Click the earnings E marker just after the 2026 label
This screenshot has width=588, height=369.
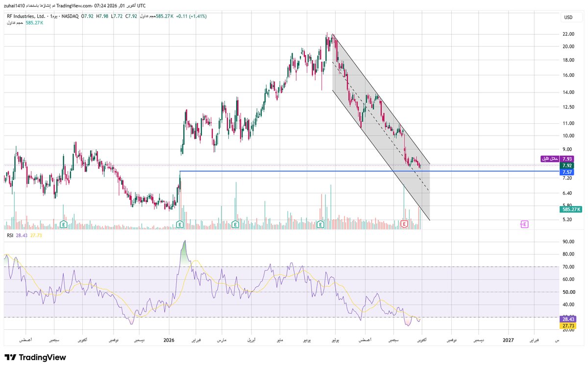(179, 224)
